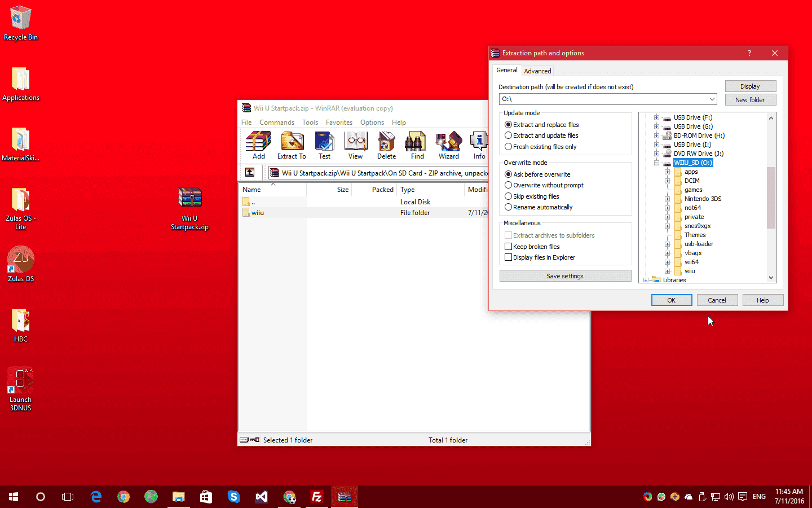Expand the Nintendo 3DS folder node
The image size is (812, 508).
(x=667, y=199)
